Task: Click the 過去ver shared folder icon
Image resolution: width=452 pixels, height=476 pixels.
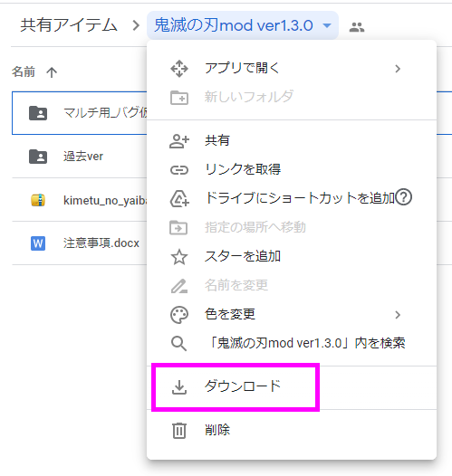Action: [x=38, y=157]
